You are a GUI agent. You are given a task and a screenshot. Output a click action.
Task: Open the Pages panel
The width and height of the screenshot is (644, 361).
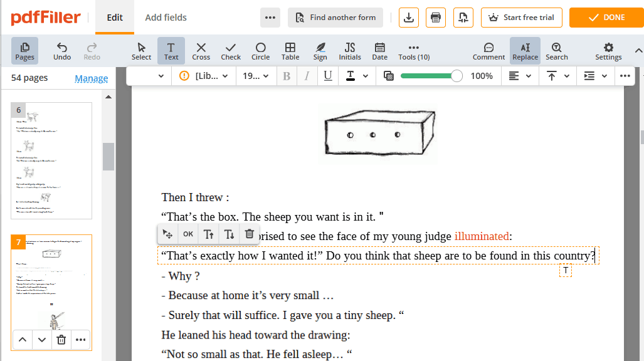click(x=24, y=50)
